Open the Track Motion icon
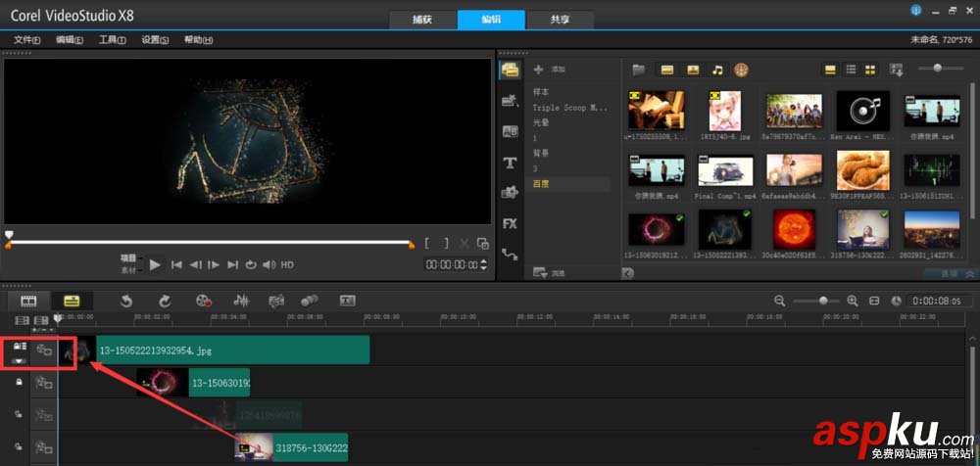Screen dimensions: 980x466 (x=309, y=302)
